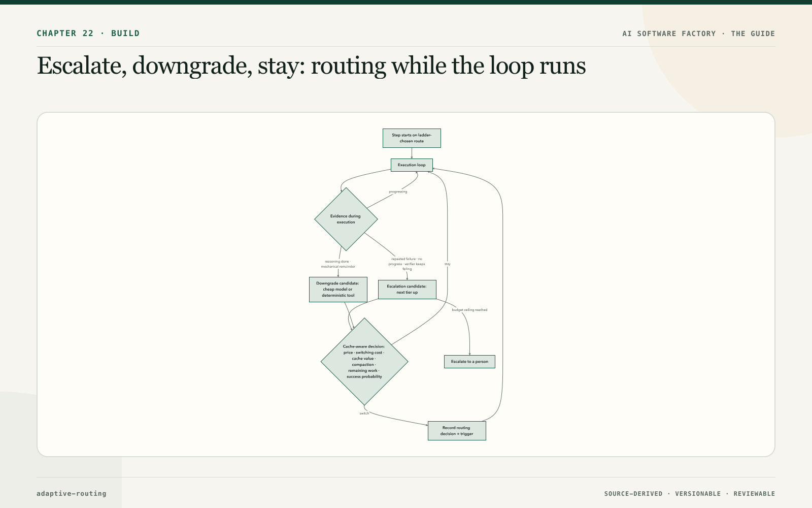Select the 'Execution loop' box
The width and height of the screenshot is (812, 508).
(x=412, y=165)
